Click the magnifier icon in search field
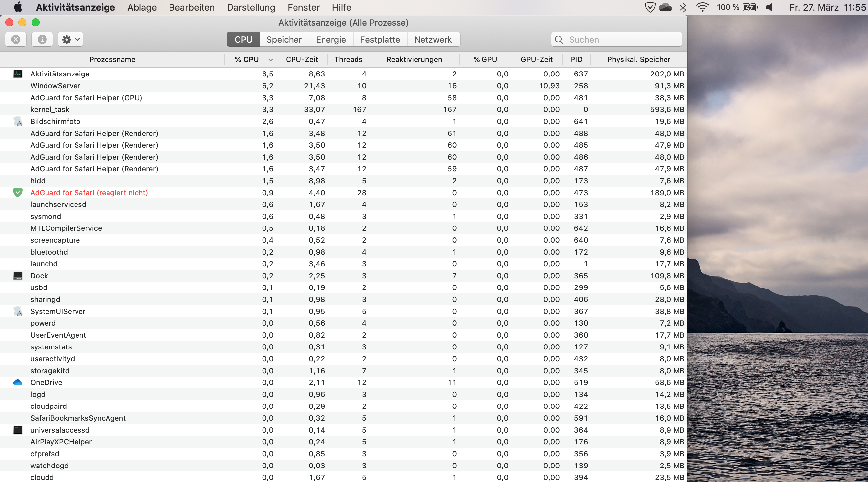The height and width of the screenshot is (482, 868). (x=559, y=40)
